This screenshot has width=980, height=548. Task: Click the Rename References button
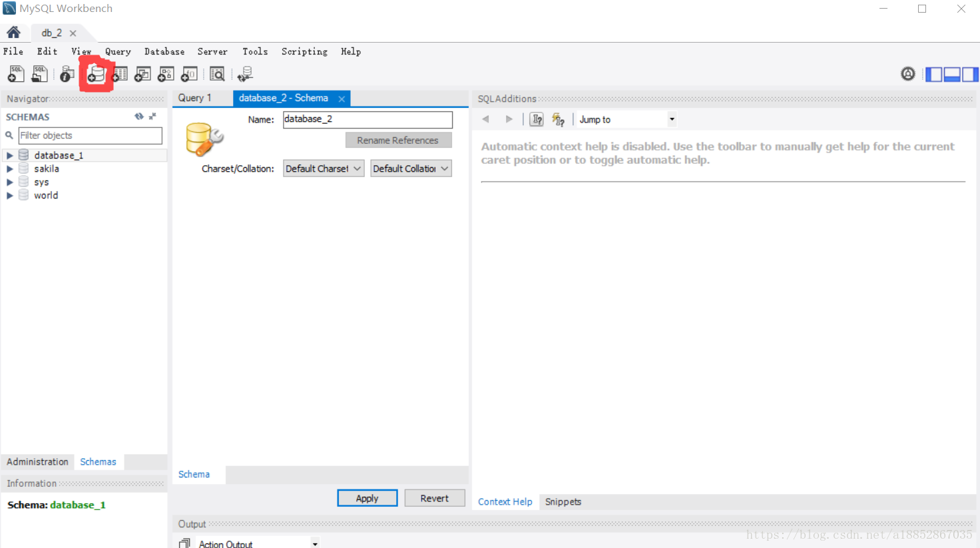pos(398,140)
